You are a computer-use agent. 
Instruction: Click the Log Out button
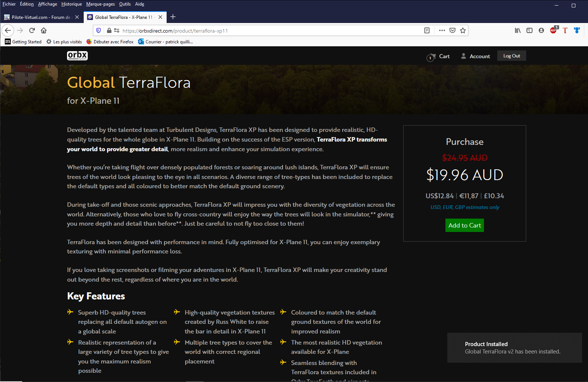(x=511, y=56)
